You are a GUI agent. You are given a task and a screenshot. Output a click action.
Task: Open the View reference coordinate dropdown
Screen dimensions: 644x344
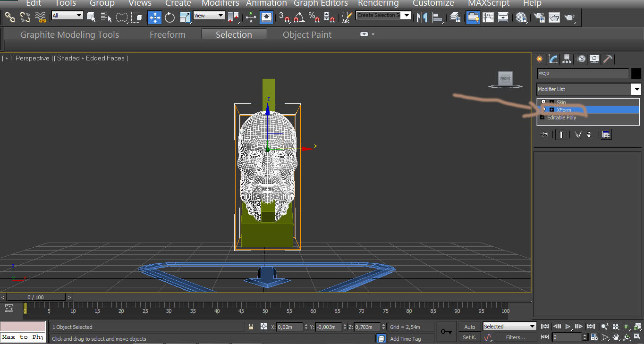(x=208, y=16)
